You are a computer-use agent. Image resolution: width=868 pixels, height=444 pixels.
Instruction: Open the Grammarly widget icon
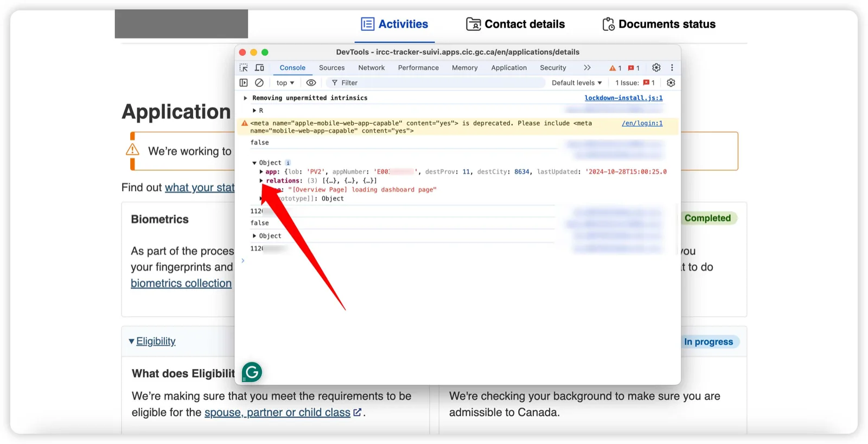pos(252,372)
